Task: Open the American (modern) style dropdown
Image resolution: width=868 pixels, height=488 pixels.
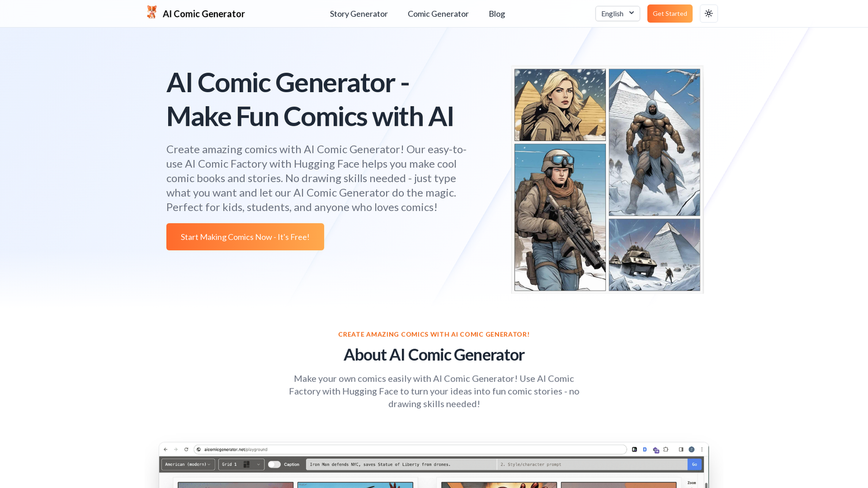Action: pos(188,464)
